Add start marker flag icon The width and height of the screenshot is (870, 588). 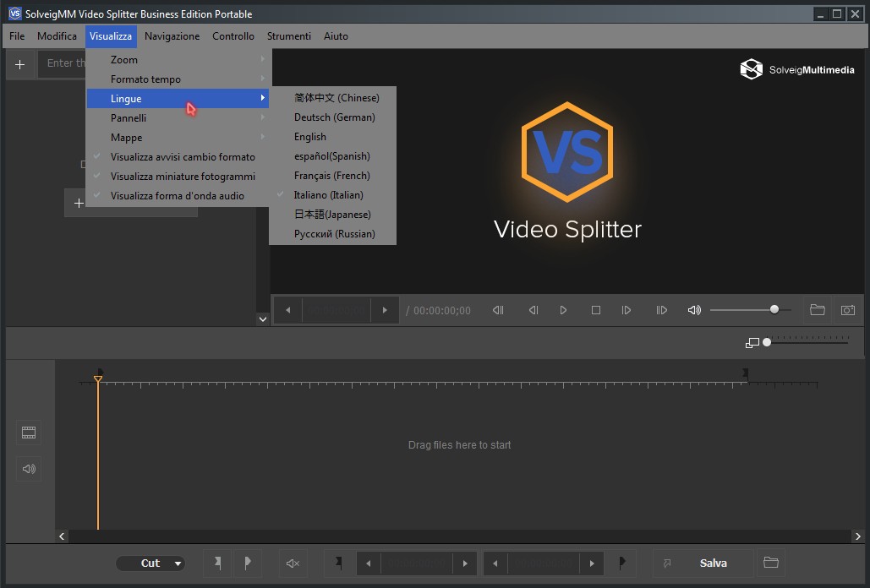(x=217, y=563)
